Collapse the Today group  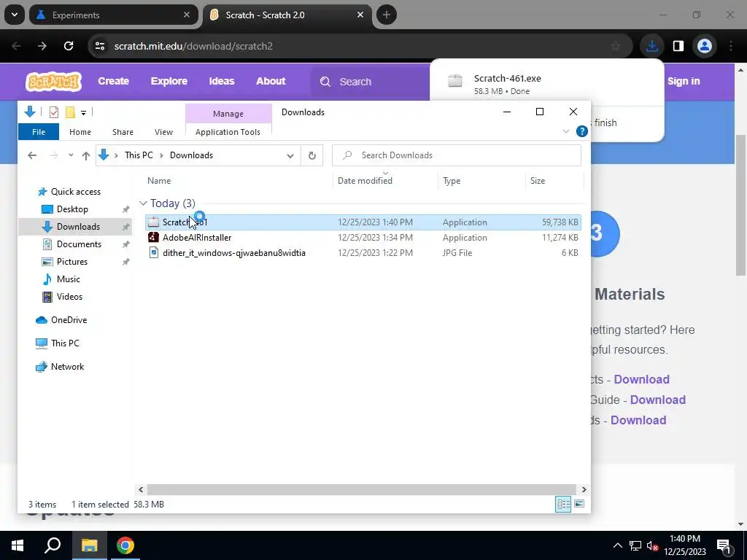point(143,203)
